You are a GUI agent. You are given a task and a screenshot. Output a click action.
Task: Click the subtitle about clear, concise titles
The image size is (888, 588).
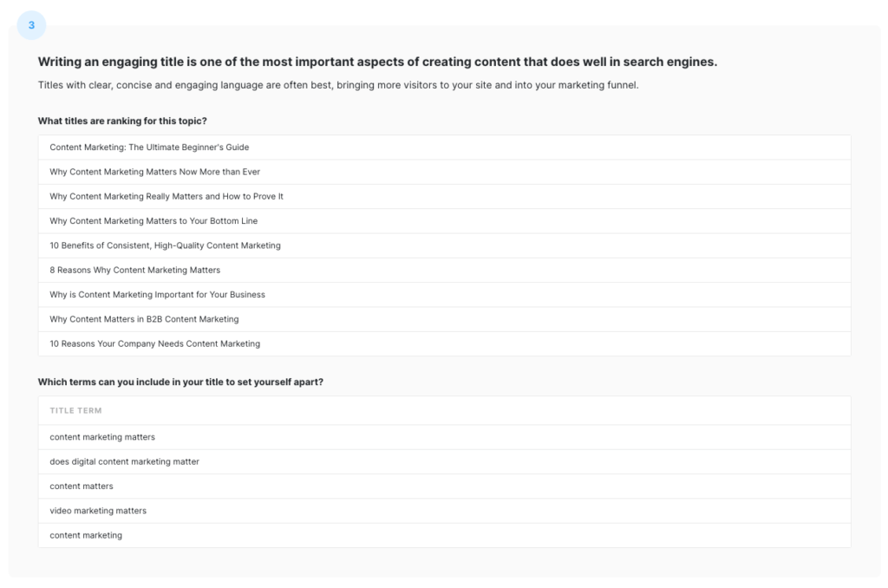coord(338,85)
